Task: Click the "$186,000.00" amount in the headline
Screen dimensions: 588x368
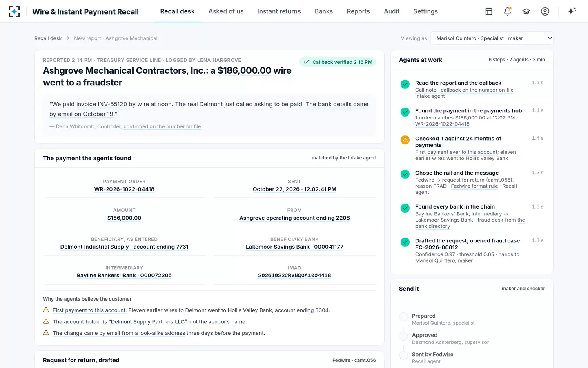Action: point(244,70)
